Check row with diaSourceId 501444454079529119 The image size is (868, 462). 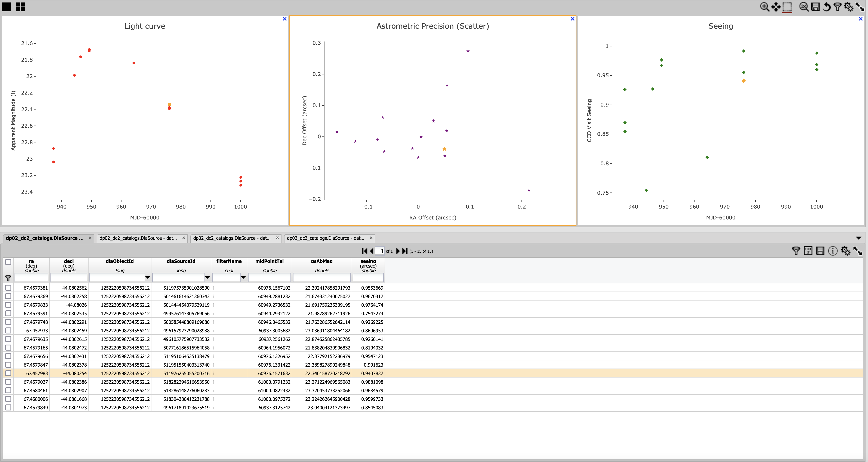[x=8, y=305]
